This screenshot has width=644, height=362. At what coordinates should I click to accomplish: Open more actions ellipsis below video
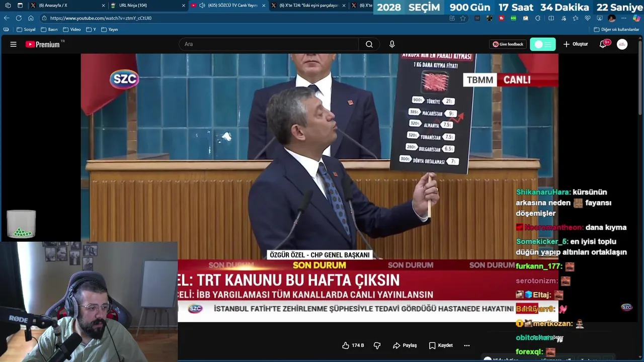(466, 345)
